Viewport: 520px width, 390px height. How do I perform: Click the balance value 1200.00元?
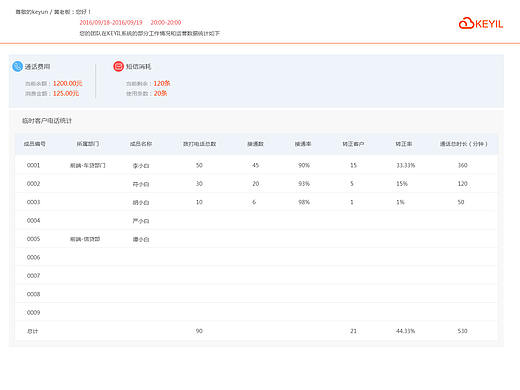(x=67, y=83)
